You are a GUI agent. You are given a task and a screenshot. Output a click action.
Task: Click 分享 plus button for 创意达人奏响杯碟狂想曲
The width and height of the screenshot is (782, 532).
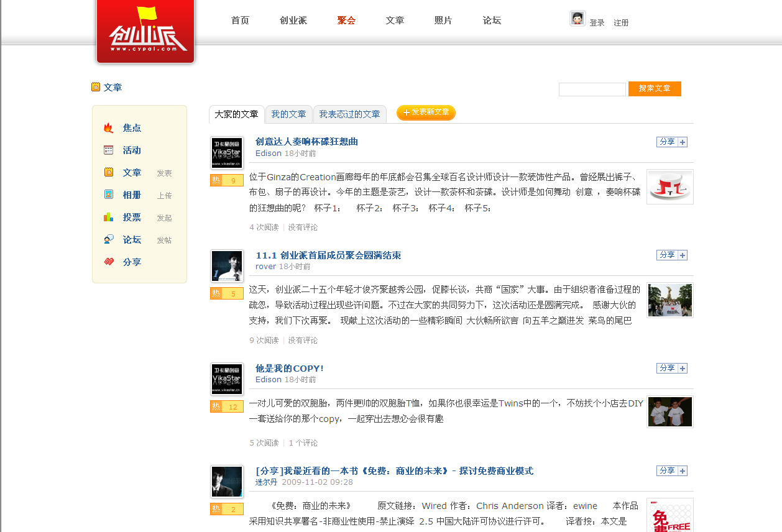coord(672,142)
